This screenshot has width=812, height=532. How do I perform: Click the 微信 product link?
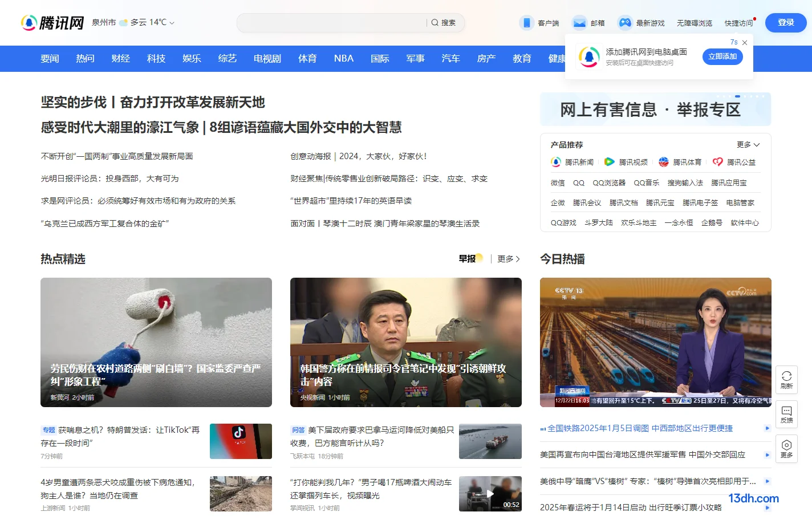pyautogui.click(x=558, y=183)
